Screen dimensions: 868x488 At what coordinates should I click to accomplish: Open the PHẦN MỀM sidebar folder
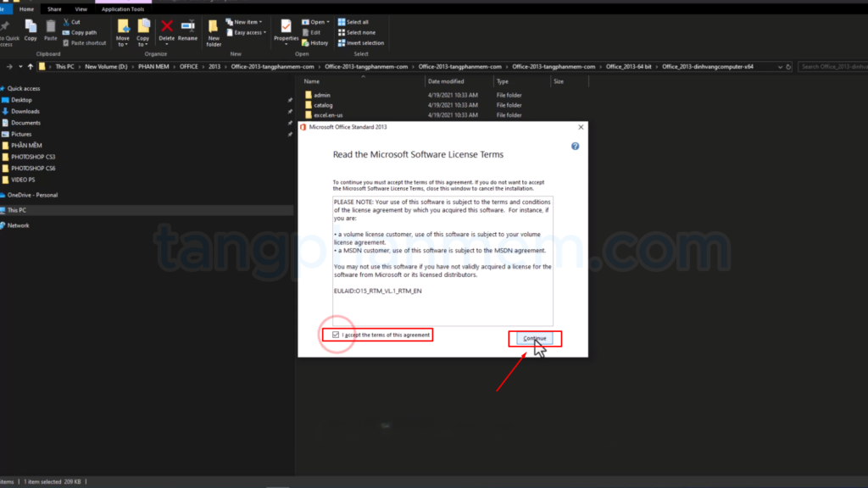pos(26,146)
